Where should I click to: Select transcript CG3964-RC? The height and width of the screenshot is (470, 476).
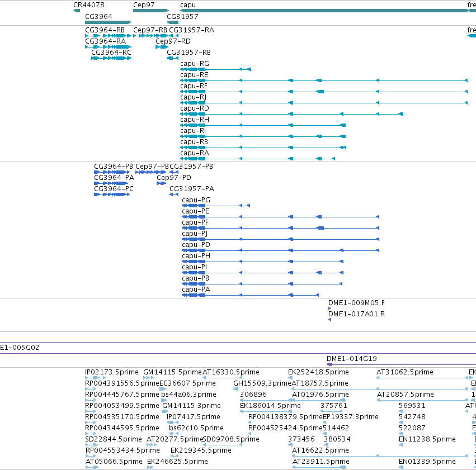click(x=111, y=58)
